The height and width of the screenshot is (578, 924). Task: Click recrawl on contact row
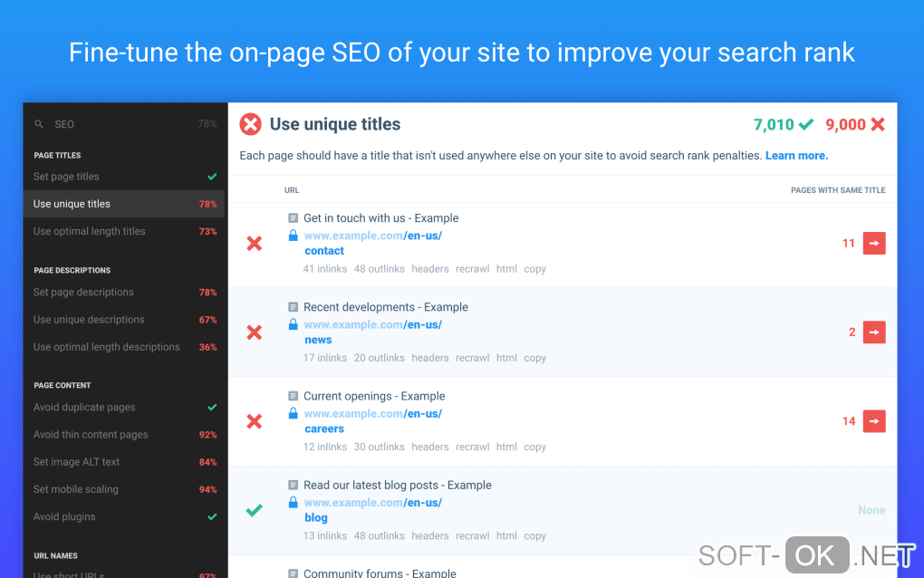tap(473, 269)
